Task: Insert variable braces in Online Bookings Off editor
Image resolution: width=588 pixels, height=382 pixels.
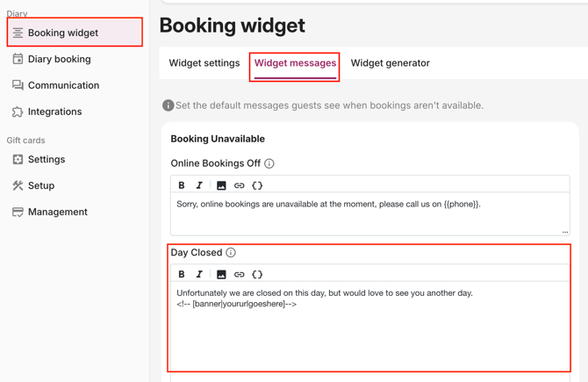Action: 257,185
